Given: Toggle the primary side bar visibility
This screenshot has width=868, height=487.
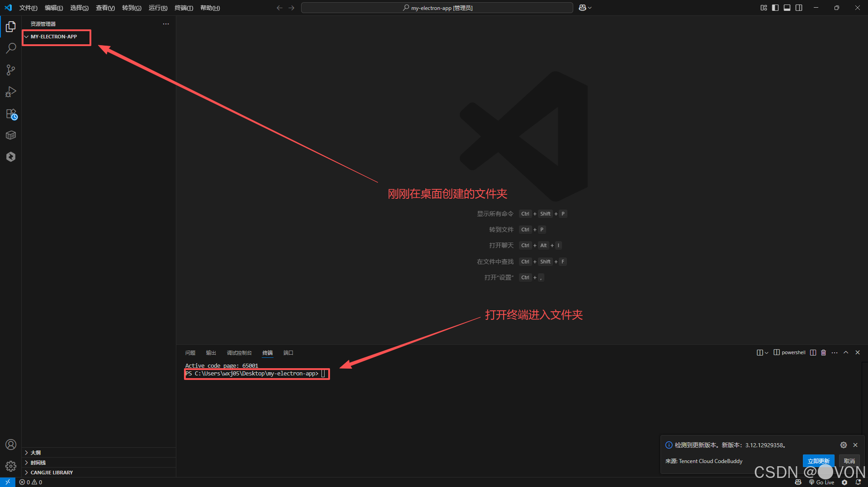Looking at the screenshot, I should [775, 8].
